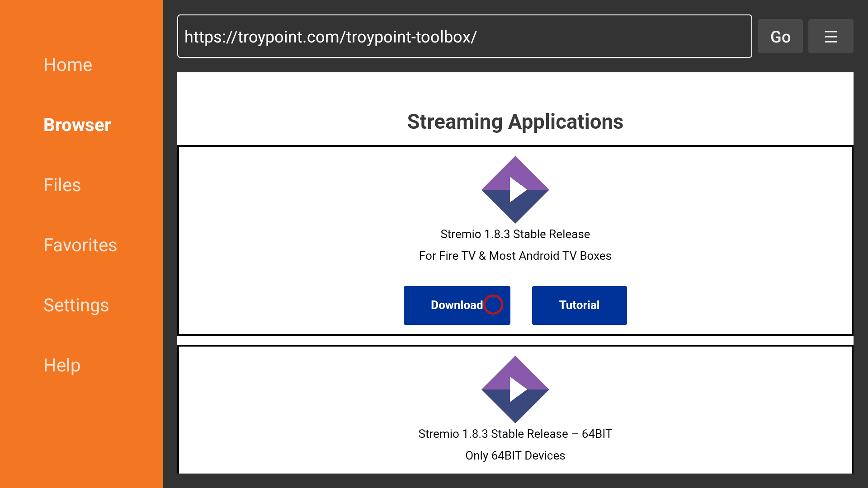Click Stremio 64BIT release title
Screen dimensions: 868x488
[515, 434]
